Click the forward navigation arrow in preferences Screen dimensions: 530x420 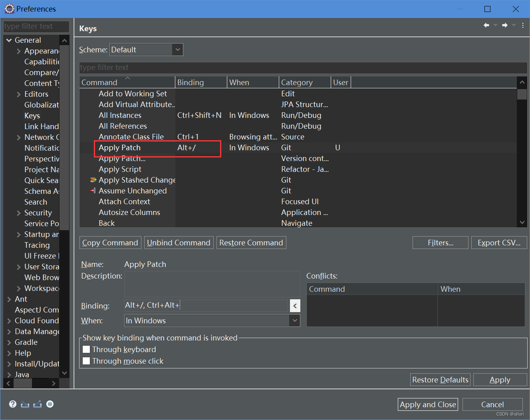click(504, 25)
